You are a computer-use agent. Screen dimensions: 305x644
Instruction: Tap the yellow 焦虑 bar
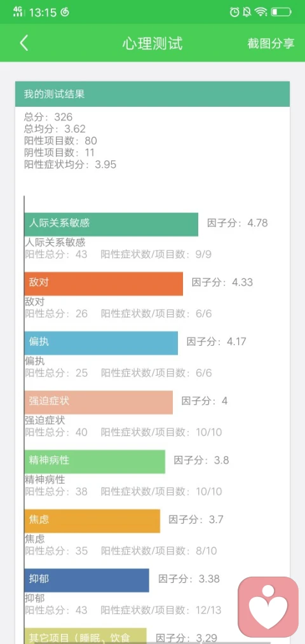click(92, 521)
